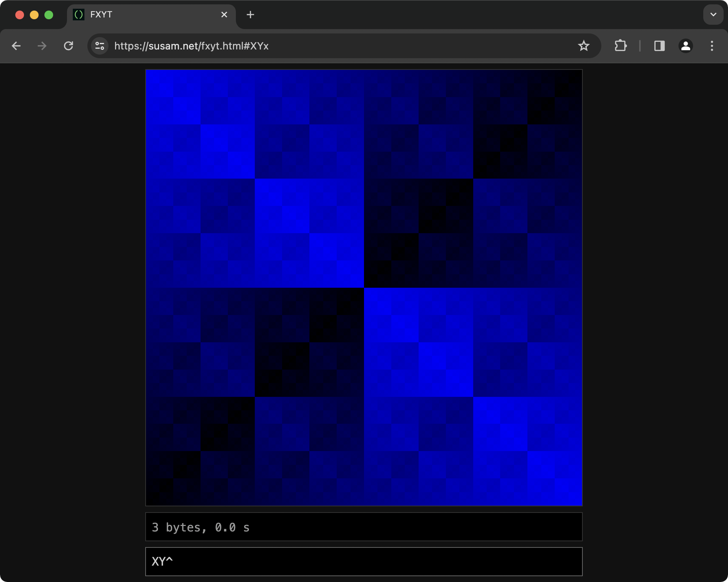Minimize window with the yellow traffic light
This screenshot has width=728, height=582.
pyautogui.click(x=34, y=15)
